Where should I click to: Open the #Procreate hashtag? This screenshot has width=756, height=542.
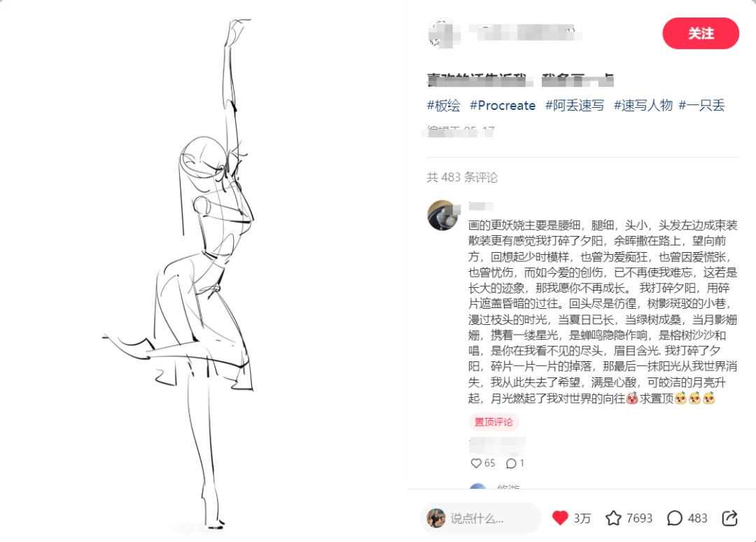click(x=503, y=105)
